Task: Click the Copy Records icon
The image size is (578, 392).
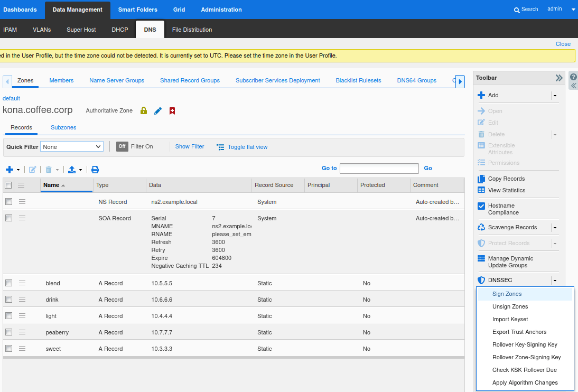Action: [x=481, y=179]
